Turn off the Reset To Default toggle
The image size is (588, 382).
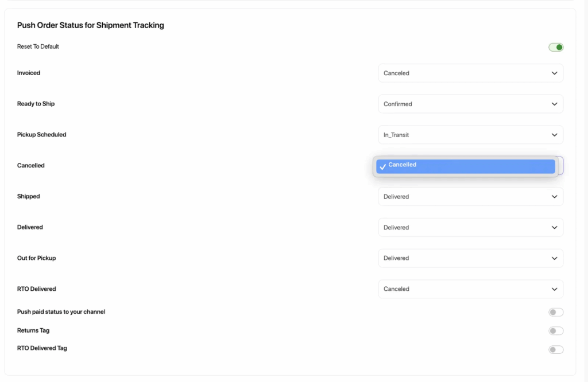tap(556, 47)
